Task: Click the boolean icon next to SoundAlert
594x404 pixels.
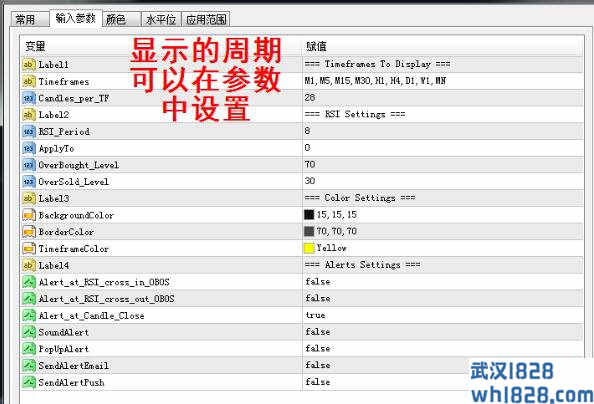Action: tap(29, 332)
